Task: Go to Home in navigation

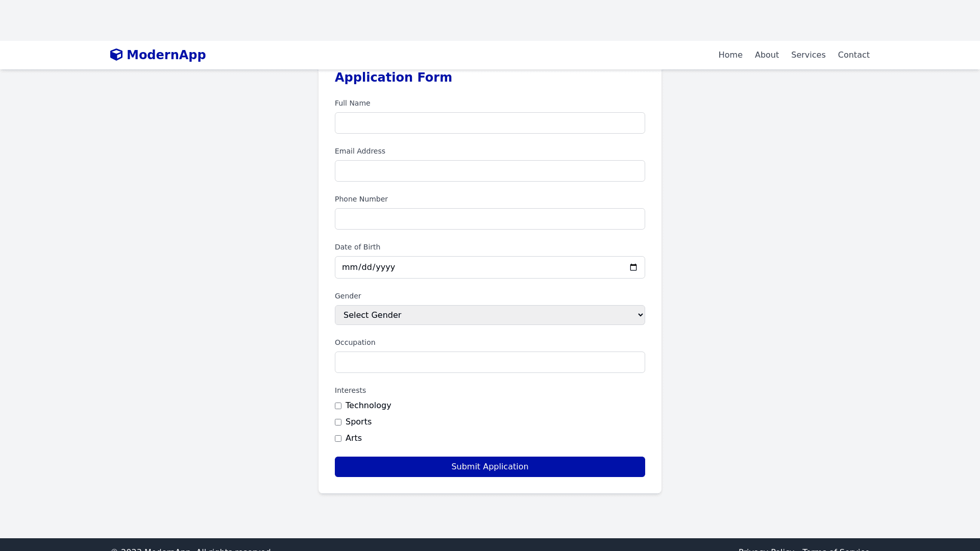Action: click(x=730, y=55)
